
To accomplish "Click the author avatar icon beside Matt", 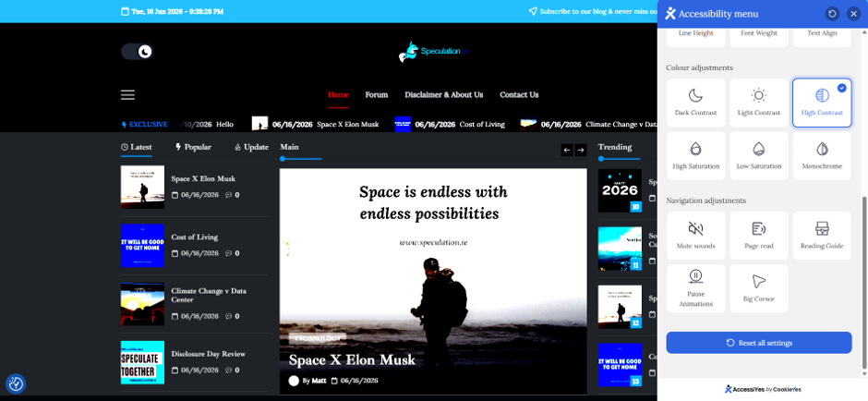I will point(294,381).
